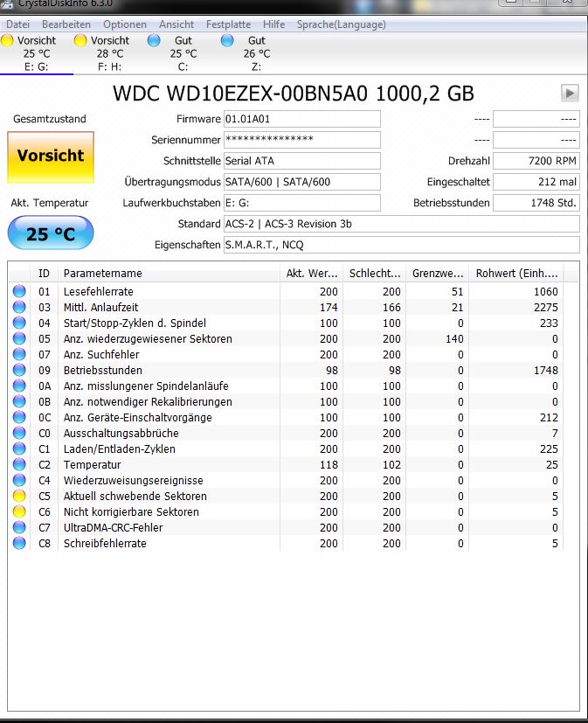Click the Parametername column header
588x723 pixels.
(169, 273)
